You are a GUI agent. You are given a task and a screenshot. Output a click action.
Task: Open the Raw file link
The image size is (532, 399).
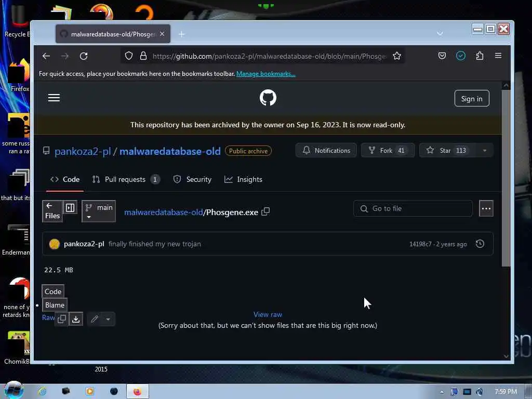coord(48,317)
